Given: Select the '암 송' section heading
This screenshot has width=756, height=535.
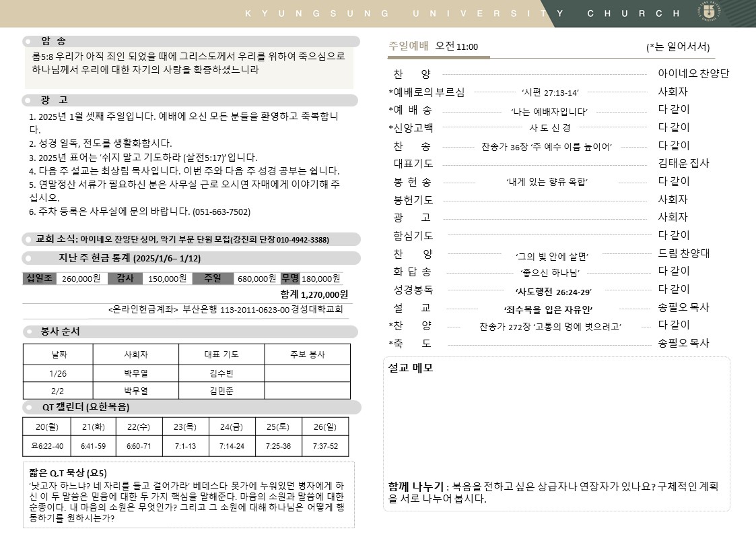Looking at the screenshot, I should [x=53, y=41].
